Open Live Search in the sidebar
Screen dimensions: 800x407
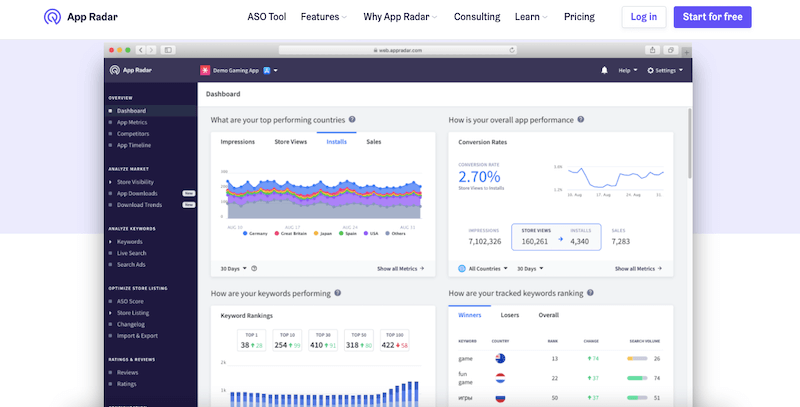click(x=131, y=253)
